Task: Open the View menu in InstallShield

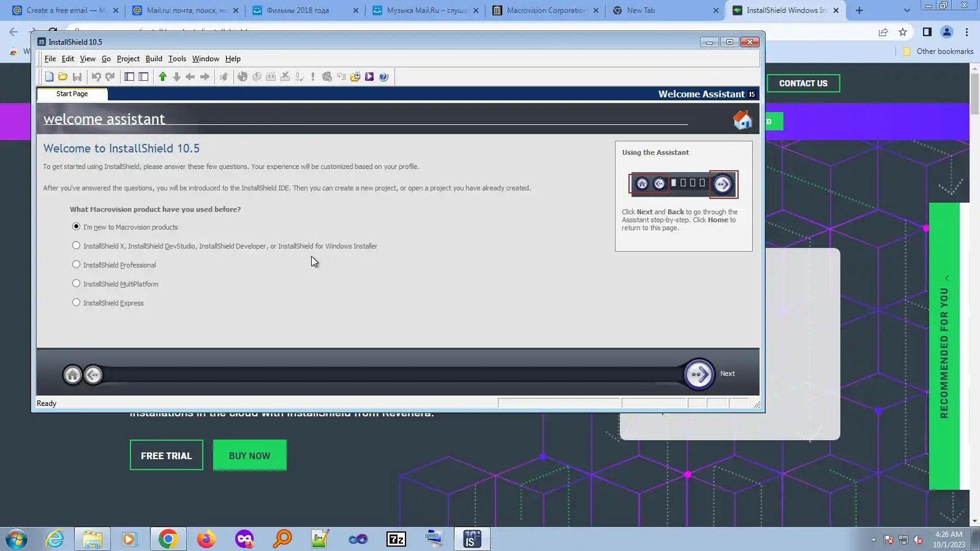Action: pyautogui.click(x=88, y=59)
